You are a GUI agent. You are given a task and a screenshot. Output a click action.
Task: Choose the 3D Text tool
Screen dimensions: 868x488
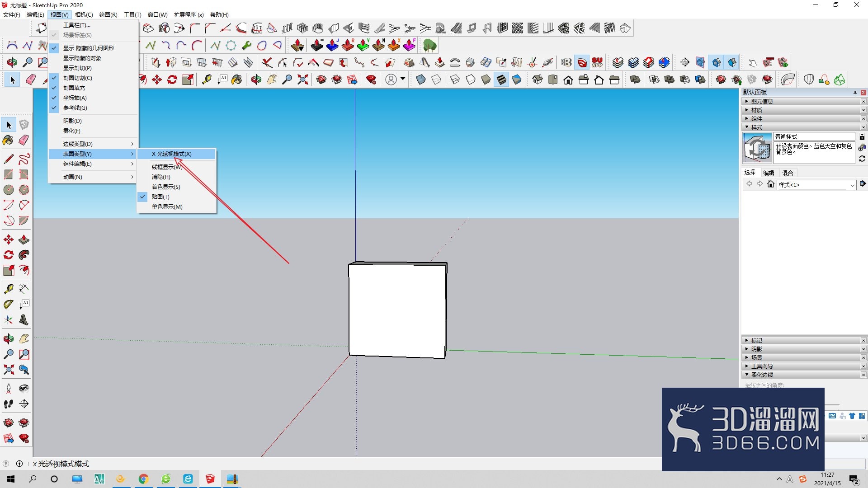coord(24,320)
